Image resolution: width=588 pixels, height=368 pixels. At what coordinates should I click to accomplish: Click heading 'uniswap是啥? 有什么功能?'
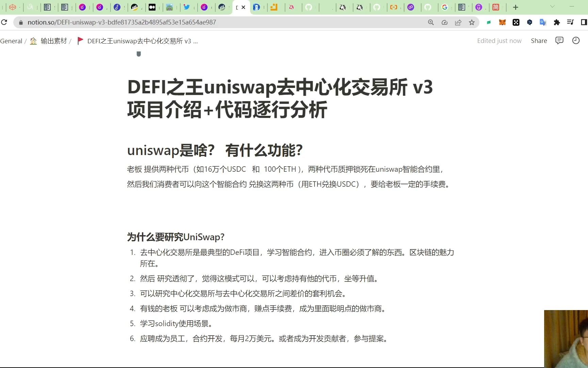click(215, 150)
